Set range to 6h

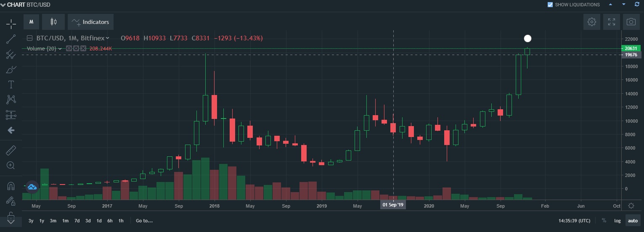(110, 221)
